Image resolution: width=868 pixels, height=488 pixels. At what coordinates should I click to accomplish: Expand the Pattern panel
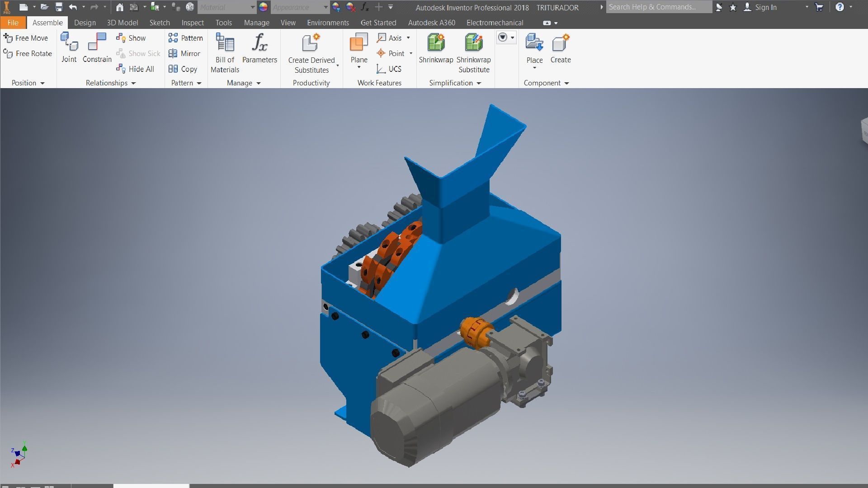(186, 83)
